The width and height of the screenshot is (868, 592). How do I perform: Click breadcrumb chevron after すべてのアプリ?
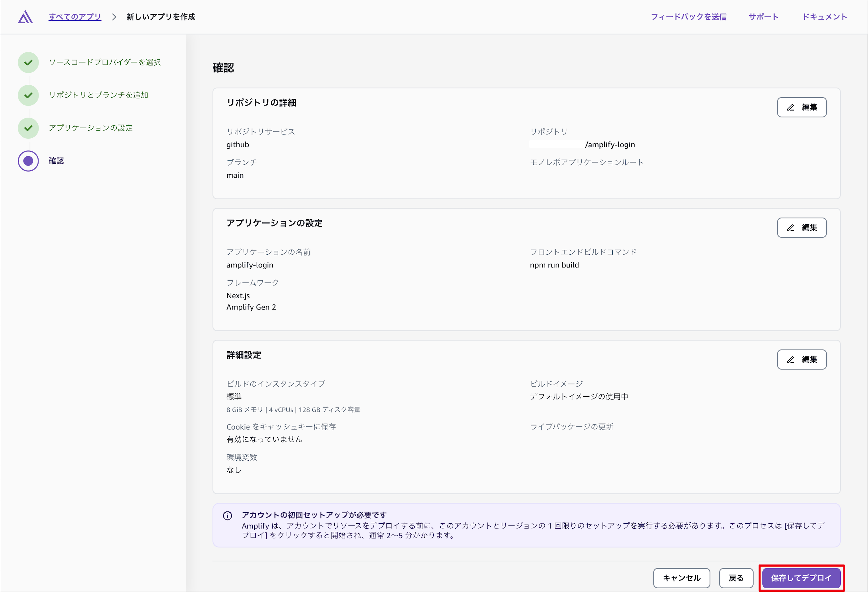[114, 17]
